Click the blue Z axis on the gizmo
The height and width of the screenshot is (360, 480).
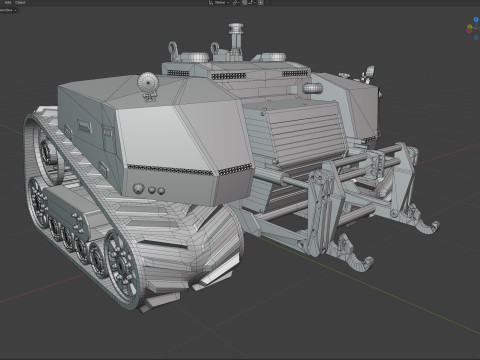pyautogui.click(x=476, y=20)
